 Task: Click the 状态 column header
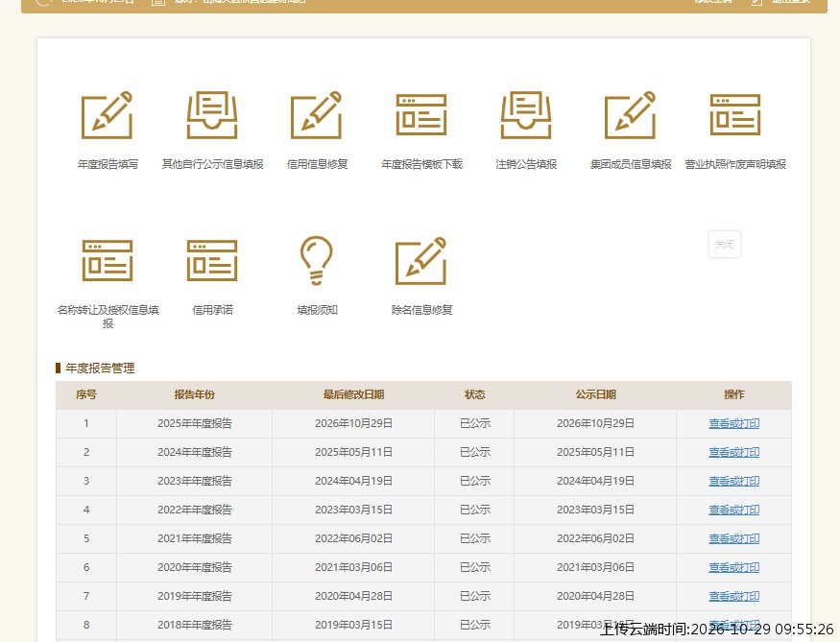tap(474, 394)
